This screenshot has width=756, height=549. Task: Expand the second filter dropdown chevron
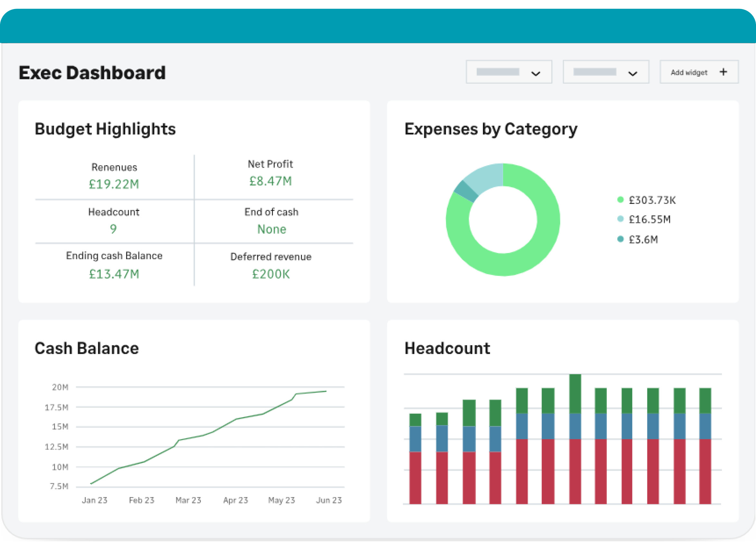[632, 74]
